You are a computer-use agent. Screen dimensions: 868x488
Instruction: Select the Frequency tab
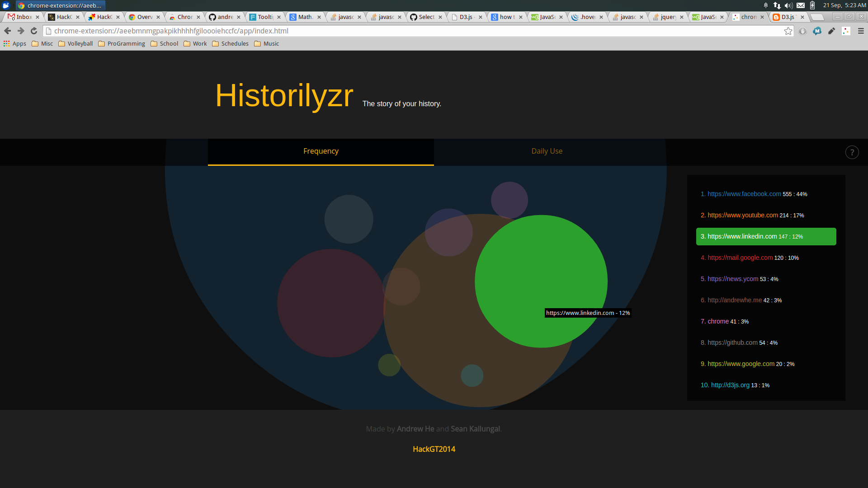(x=321, y=151)
